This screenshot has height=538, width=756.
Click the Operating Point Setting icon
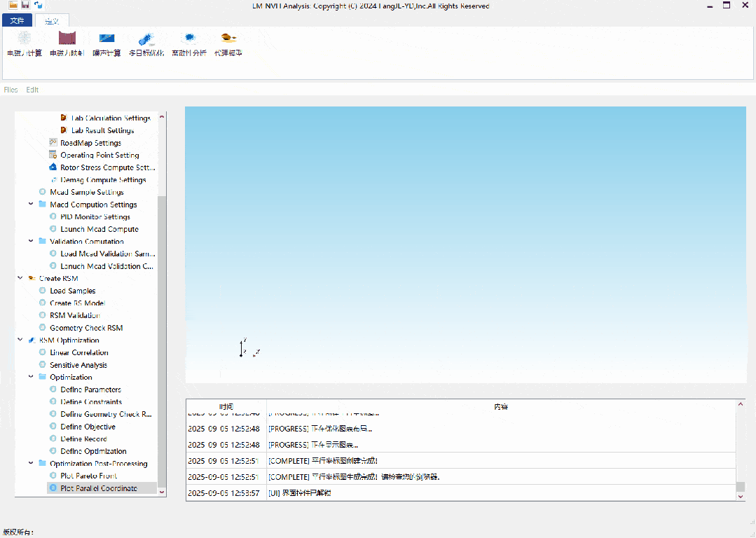point(53,155)
